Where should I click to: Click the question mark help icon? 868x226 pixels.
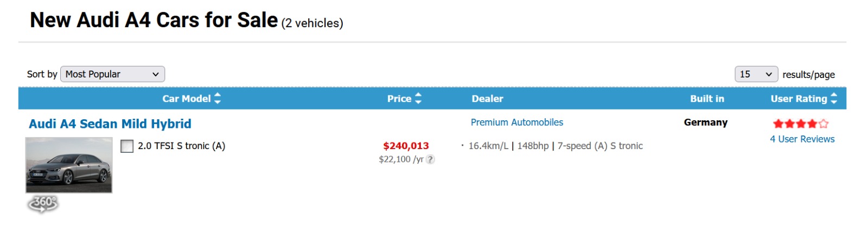(430, 159)
